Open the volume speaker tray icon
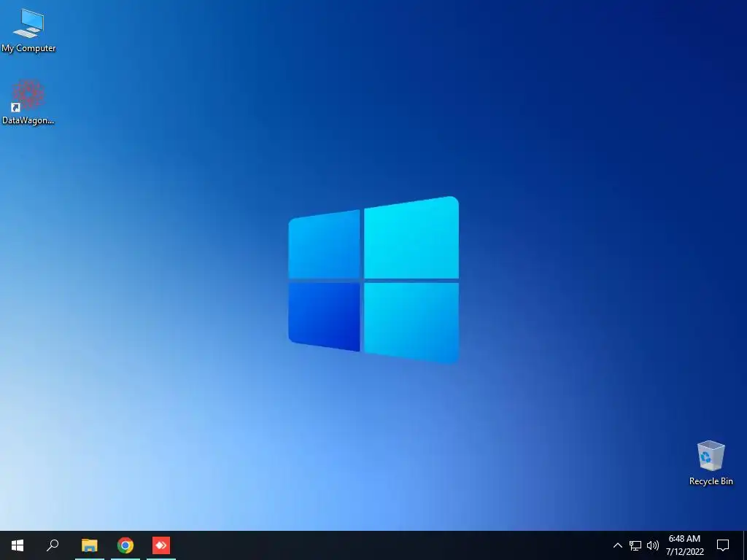This screenshot has width=747, height=560. point(653,545)
